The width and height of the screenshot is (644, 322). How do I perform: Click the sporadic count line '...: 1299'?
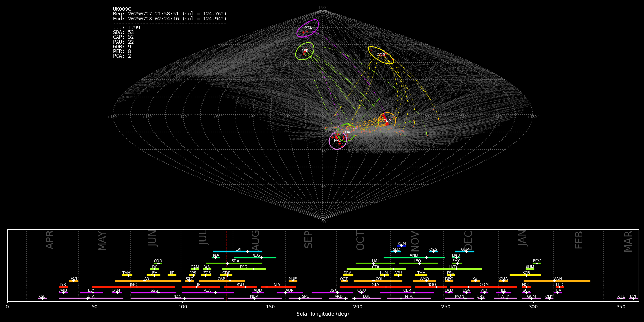(127, 28)
